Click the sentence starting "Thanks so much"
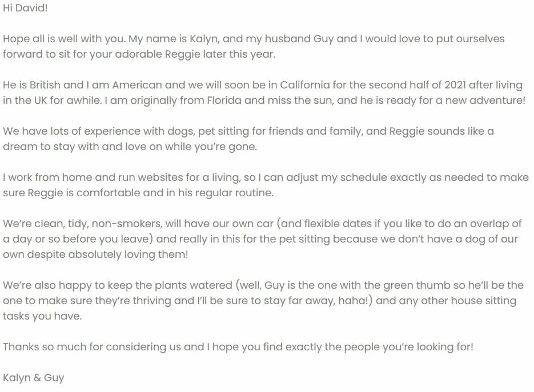This screenshot has height=392, width=534. tap(238, 347)
